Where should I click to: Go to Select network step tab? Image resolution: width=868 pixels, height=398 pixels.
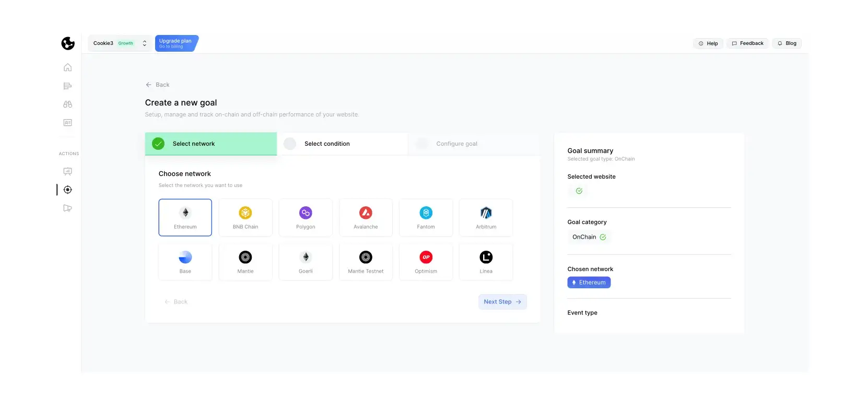210,144
